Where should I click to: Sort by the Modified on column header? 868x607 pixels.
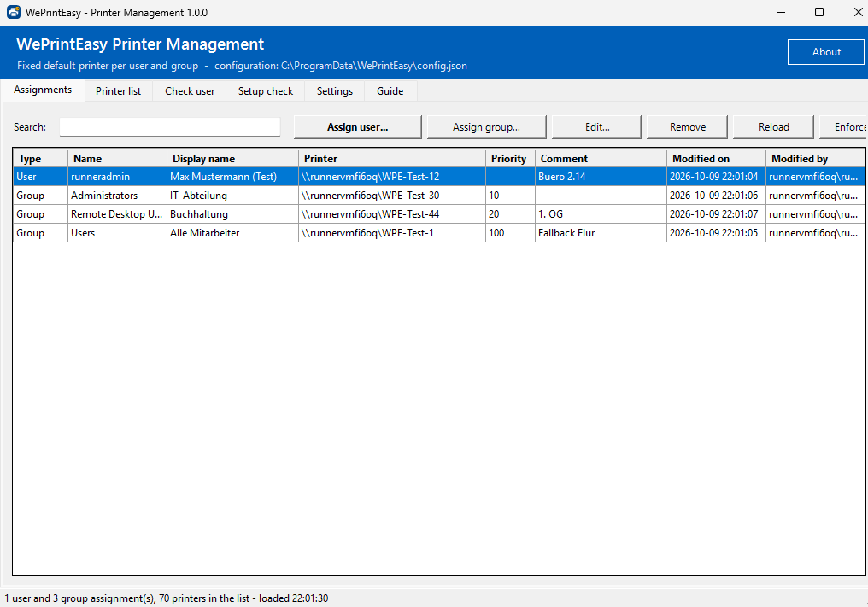716,158
